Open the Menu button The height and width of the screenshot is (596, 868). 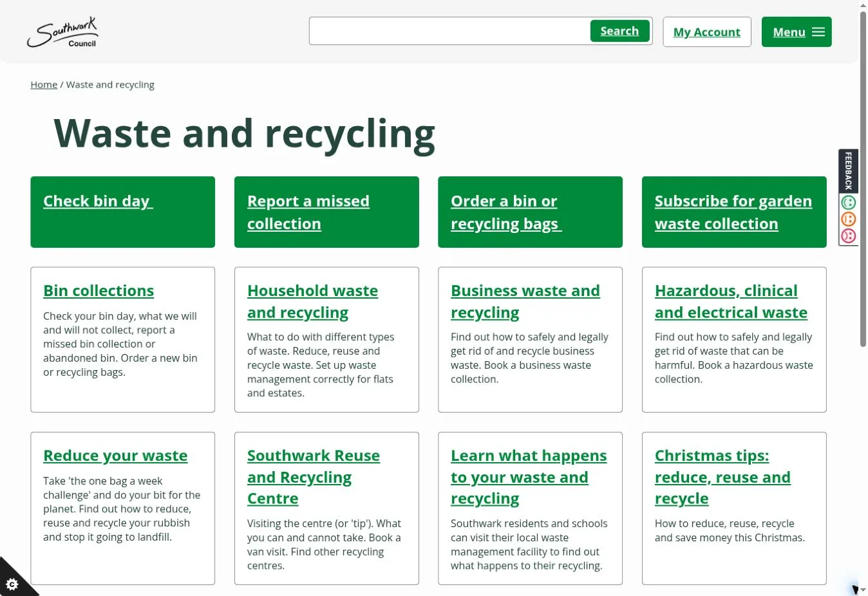[797, 32]
